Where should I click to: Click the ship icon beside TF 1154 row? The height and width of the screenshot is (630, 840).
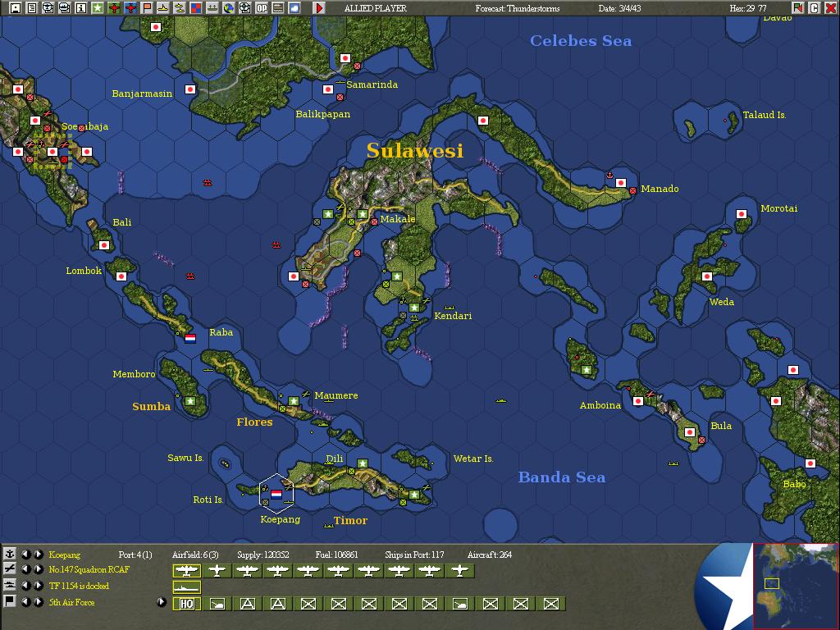click(9, 585)
